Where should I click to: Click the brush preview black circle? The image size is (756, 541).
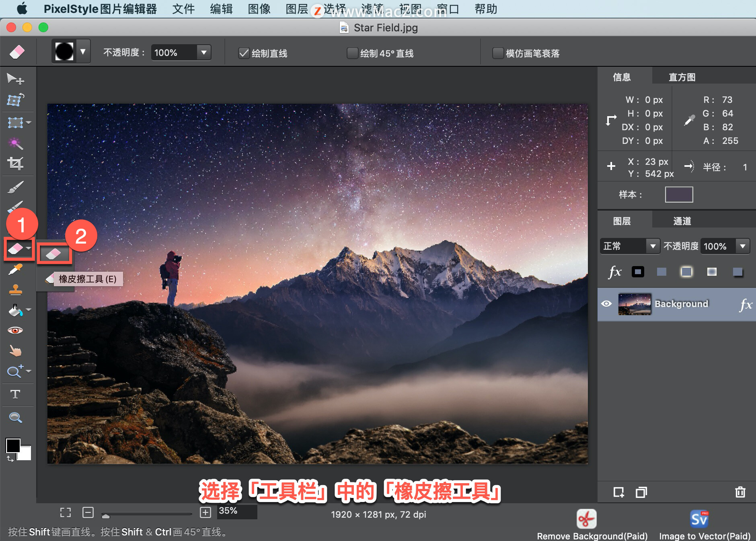[x=64, y=51]
